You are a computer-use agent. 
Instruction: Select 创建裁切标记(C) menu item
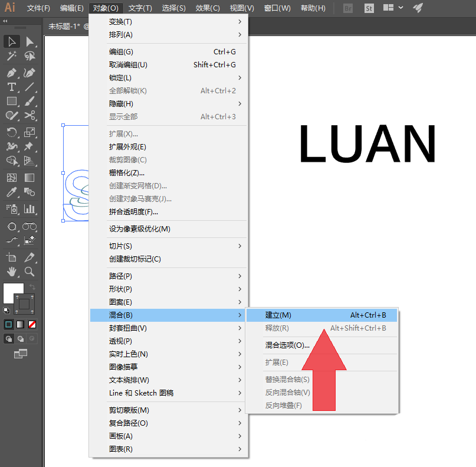169,259
